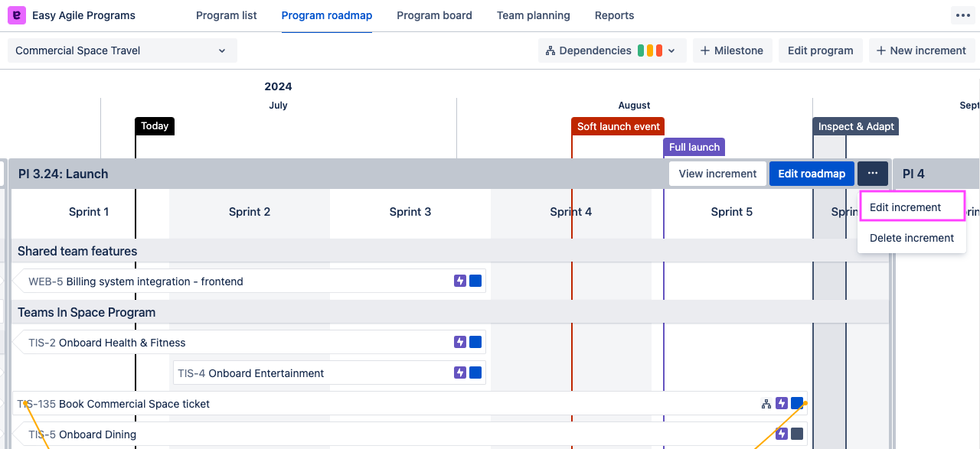
Task: Open the Reports tab
Action: point(614,15)
